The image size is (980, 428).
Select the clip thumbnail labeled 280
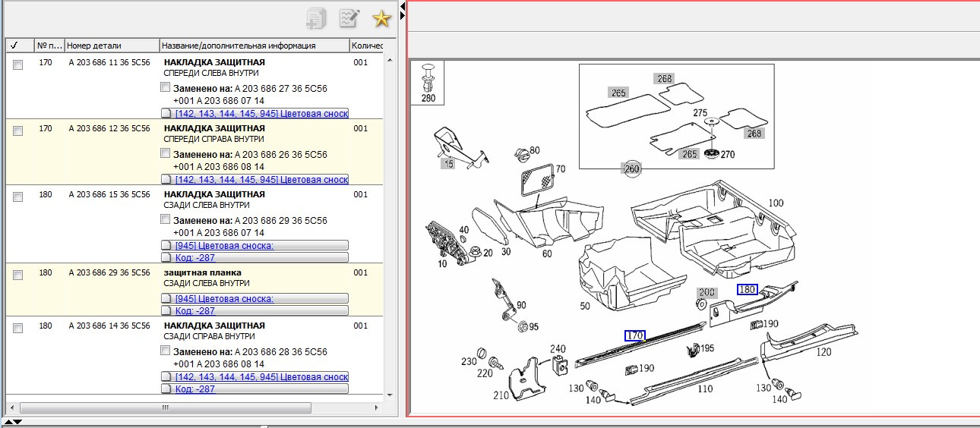click(x=429, y=82)
